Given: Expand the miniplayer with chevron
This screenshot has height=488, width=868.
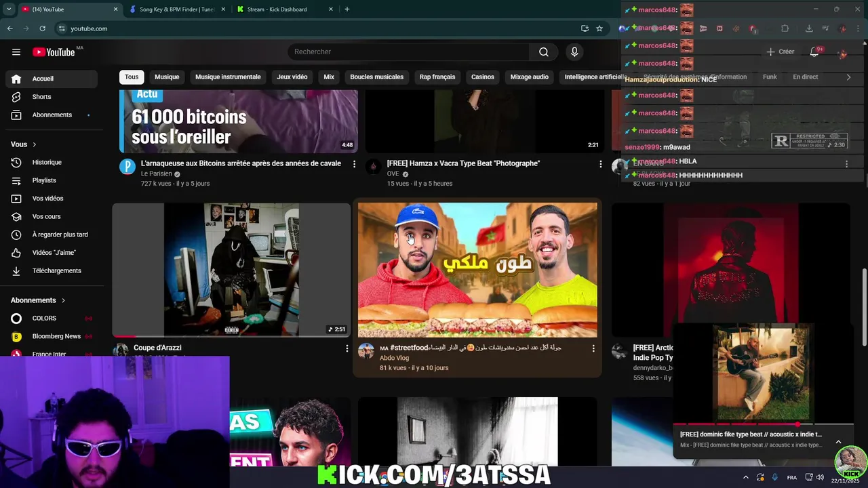Looking at the screenshot, I should point(838,442).
